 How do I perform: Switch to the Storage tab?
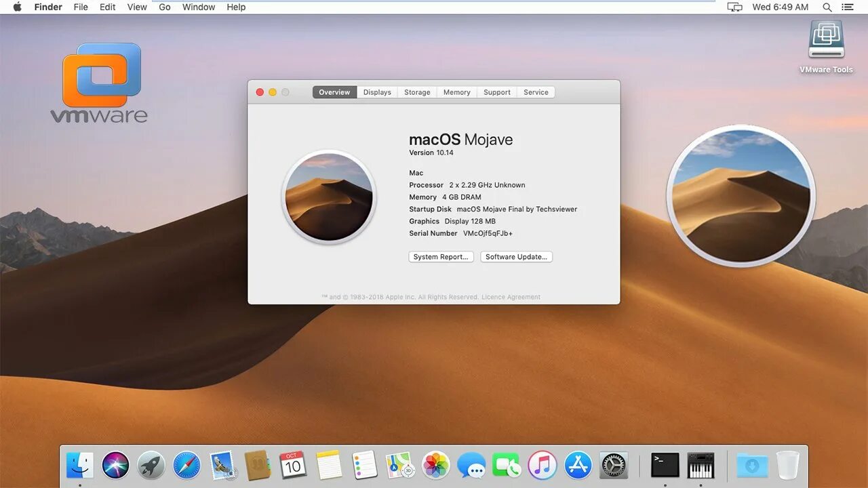(417, 92)
